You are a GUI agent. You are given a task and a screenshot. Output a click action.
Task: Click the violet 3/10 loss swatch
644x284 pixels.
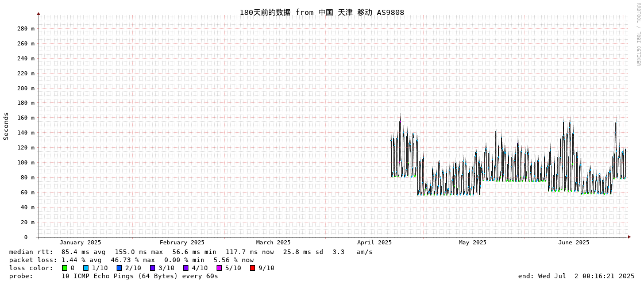153,268
